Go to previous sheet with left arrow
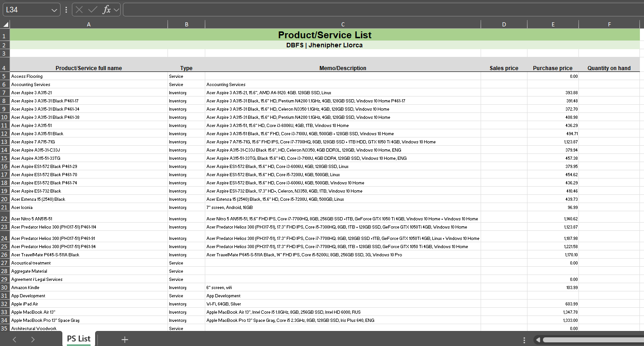 [15, 339]
